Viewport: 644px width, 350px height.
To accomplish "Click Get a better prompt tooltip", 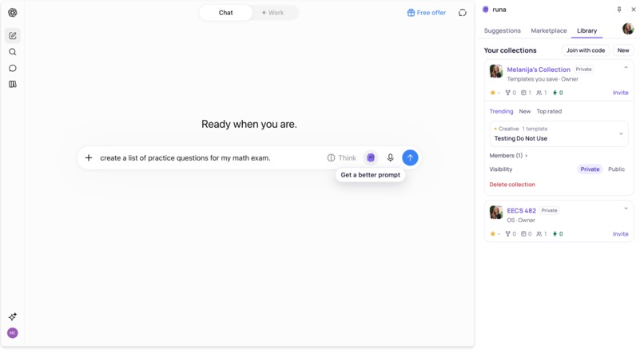I will pos(370,175).
